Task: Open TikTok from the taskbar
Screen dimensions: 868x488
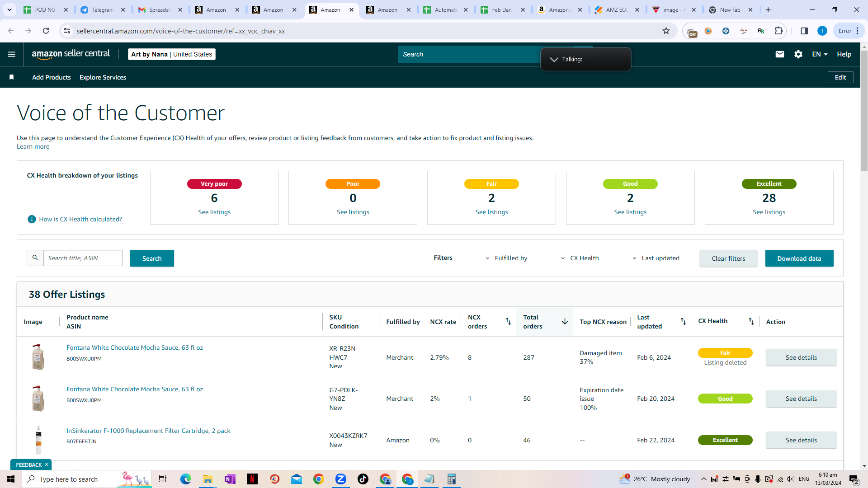Action: [x=363, y=479]
